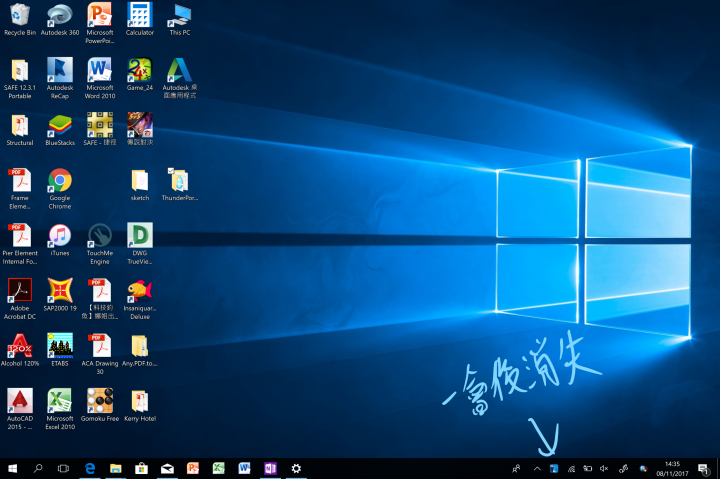This screenshot has height=479, width=720.
Task: Open Task View from the taskbar
Action: click(63, 468)
